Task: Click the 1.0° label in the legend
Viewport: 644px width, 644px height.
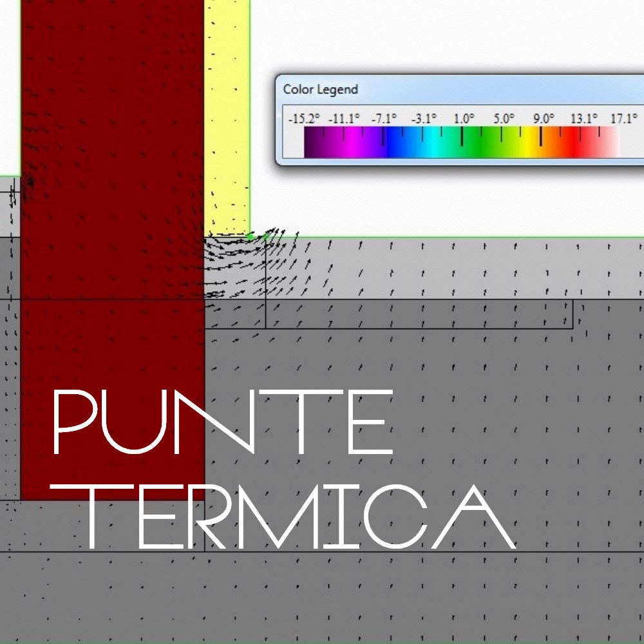Action: pyautogui.click(x=464, y=118)
